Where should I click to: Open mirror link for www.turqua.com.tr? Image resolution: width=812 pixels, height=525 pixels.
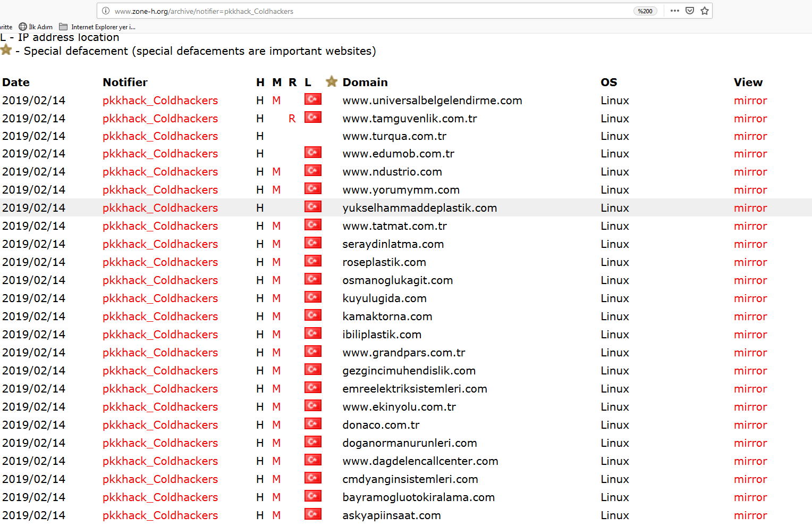[750, 136]
